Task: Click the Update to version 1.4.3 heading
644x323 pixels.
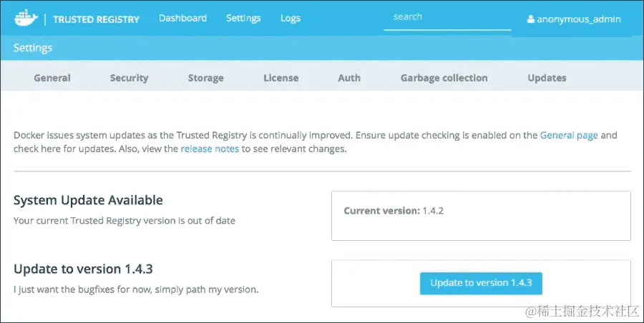Action: 84,269
